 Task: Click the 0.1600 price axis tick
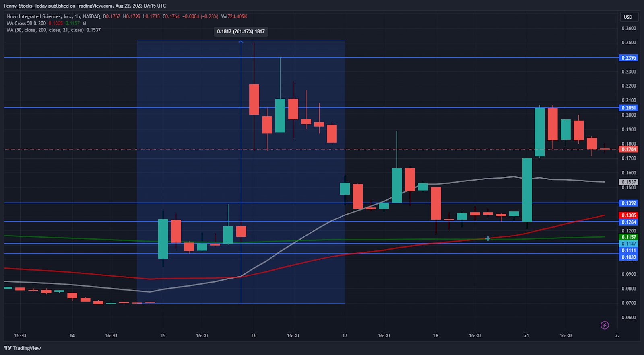coord(629,173)
